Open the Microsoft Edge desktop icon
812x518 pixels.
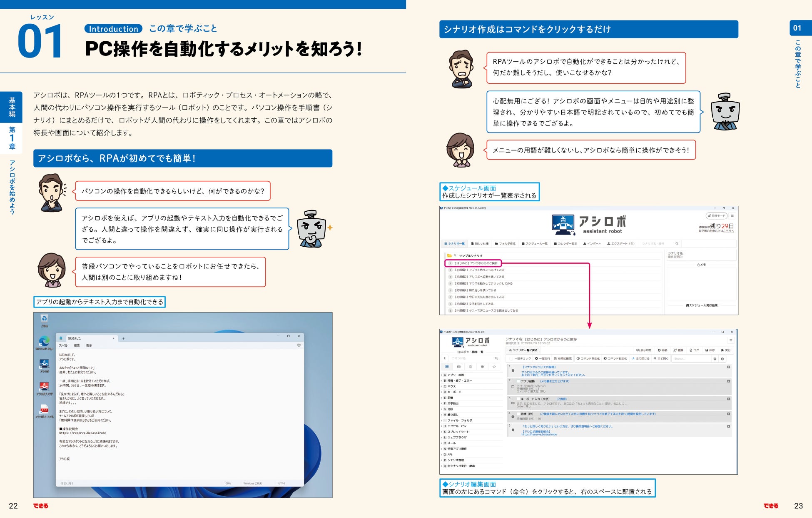point(44,342)
